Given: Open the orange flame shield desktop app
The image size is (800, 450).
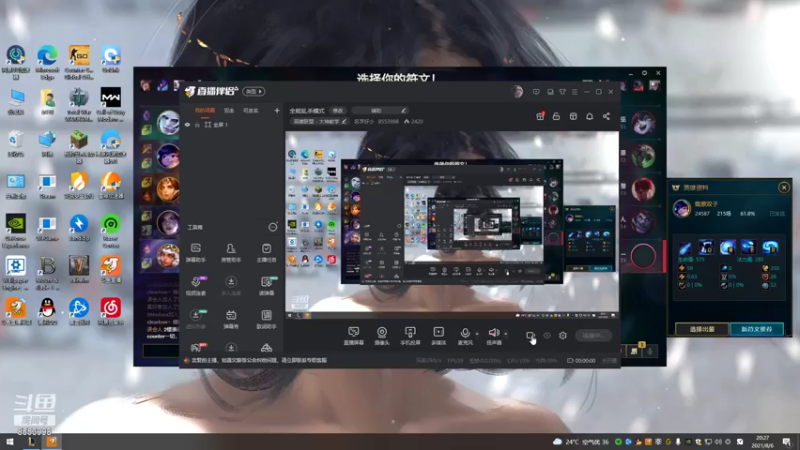Looking at the screenshot, I should 79,181.
